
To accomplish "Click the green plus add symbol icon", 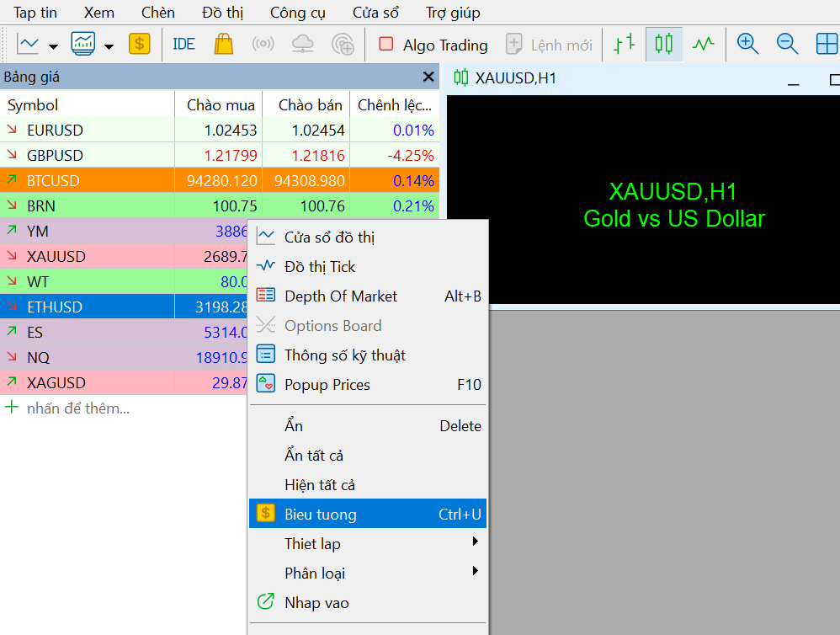I will 12,408.
